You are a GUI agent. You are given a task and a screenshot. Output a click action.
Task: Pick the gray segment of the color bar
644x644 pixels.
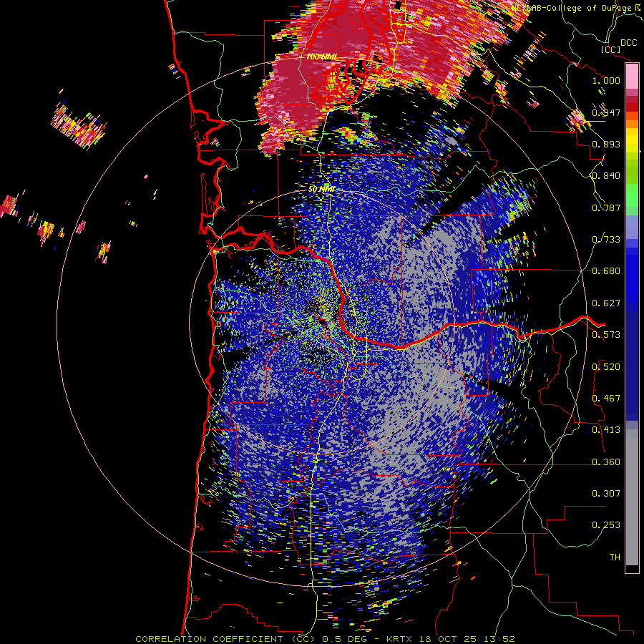[632, 497]
